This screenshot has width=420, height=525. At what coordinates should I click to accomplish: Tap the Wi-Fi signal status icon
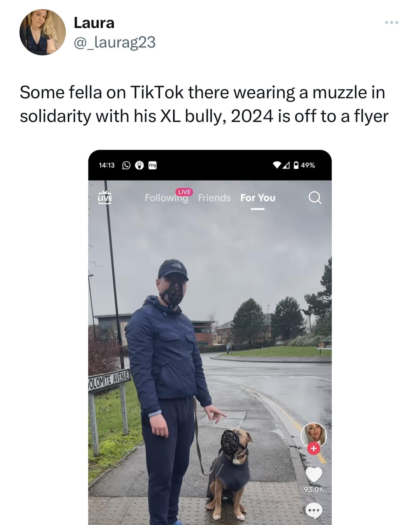[x=277, y=165]
